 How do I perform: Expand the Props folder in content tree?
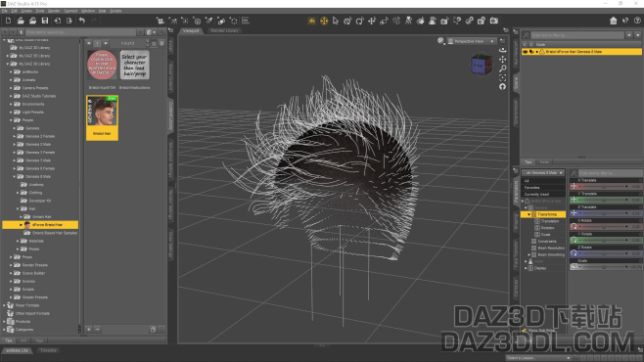click(11, 257)
